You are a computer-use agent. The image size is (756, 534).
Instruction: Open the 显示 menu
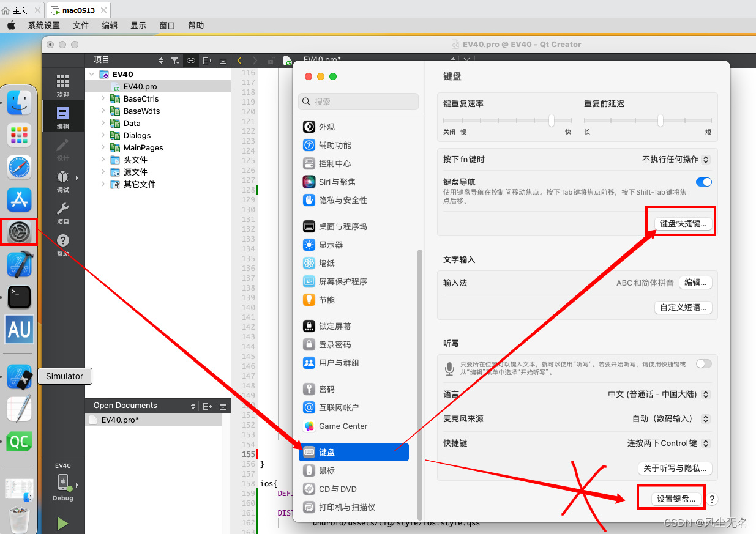[x=138, y=26]
